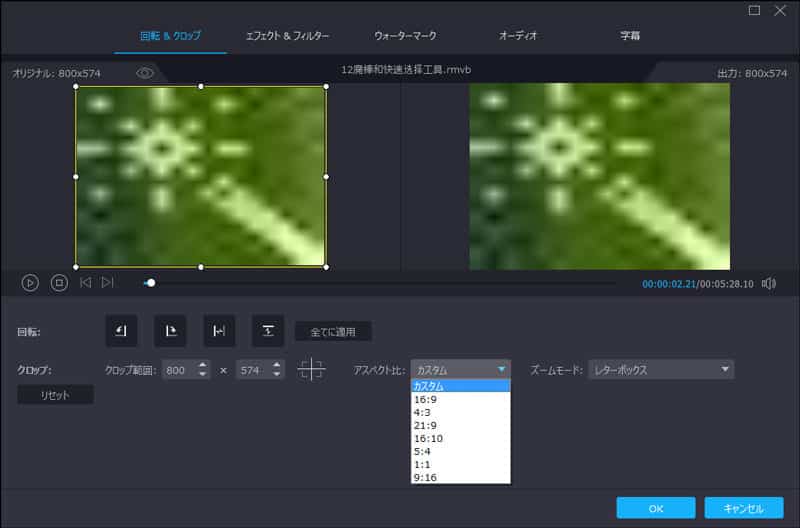800x528 pixels.
Task: Maximize the editing window
Action: pyautogui.click(x=754, y=10)
